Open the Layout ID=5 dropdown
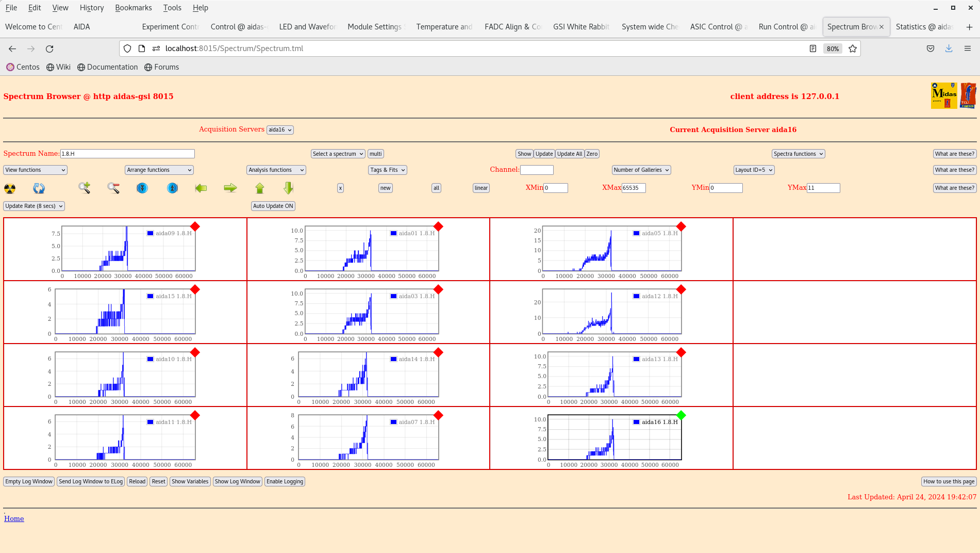This screenshot has width=980, height=553. [x=754, y=170]
